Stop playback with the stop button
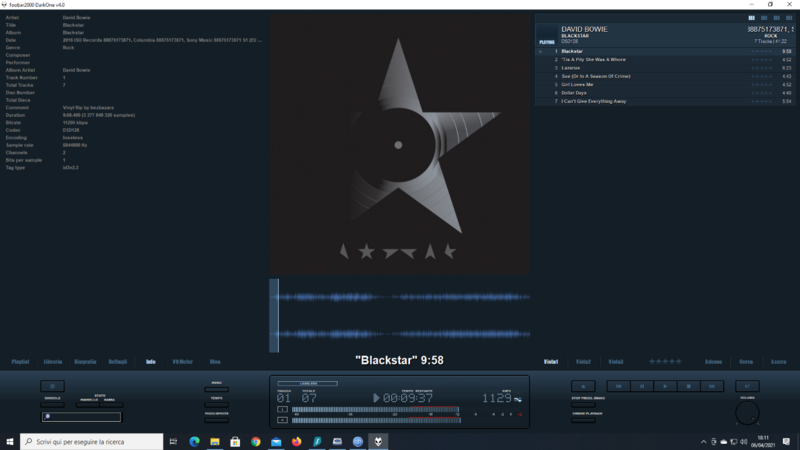This screenshot has height=450, width=800. [x=688, y=386]
